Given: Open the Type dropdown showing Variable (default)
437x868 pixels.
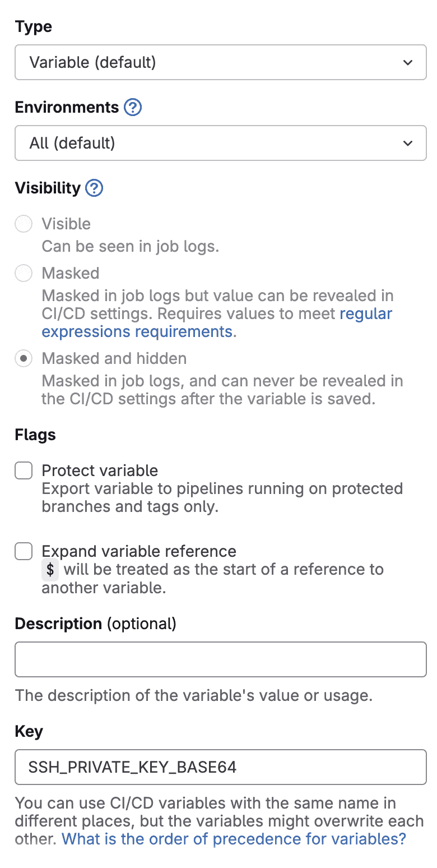Looking at the screenshot, I should [x=218, y=62].
